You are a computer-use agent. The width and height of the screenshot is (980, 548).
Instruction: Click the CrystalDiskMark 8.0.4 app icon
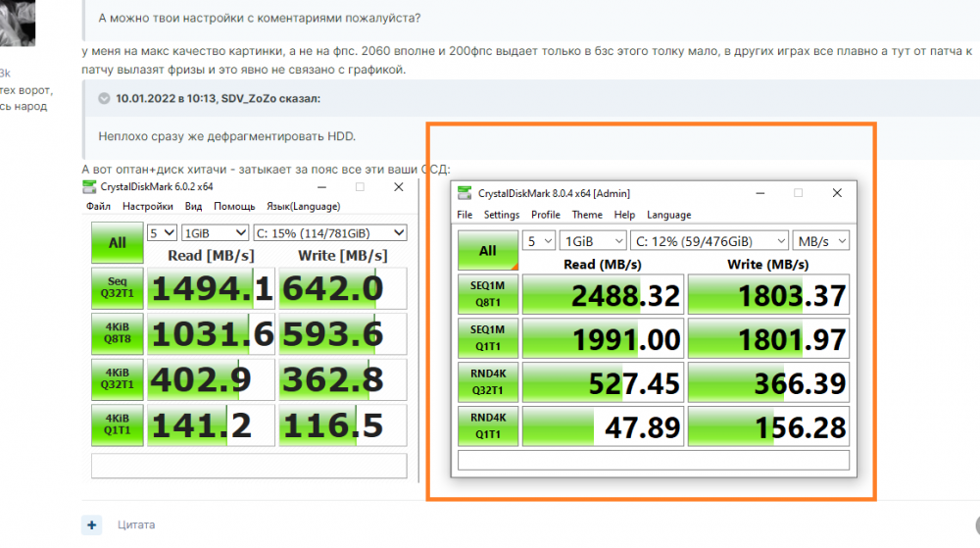pos(465,193)
